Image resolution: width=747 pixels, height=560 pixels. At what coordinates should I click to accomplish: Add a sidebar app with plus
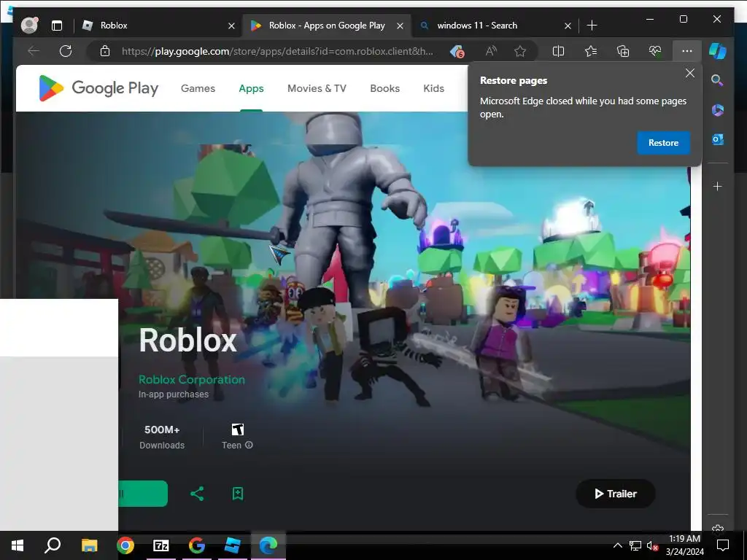tap(718, 186)
